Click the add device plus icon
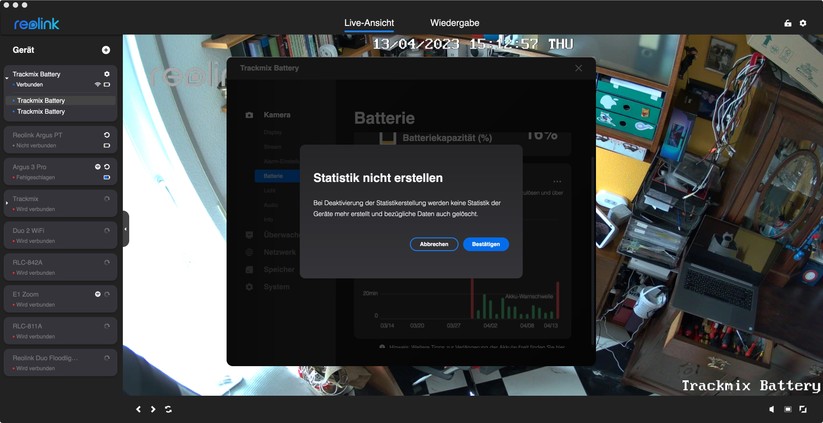The width and height of the screenshot is (823, 423). [106, 50]
